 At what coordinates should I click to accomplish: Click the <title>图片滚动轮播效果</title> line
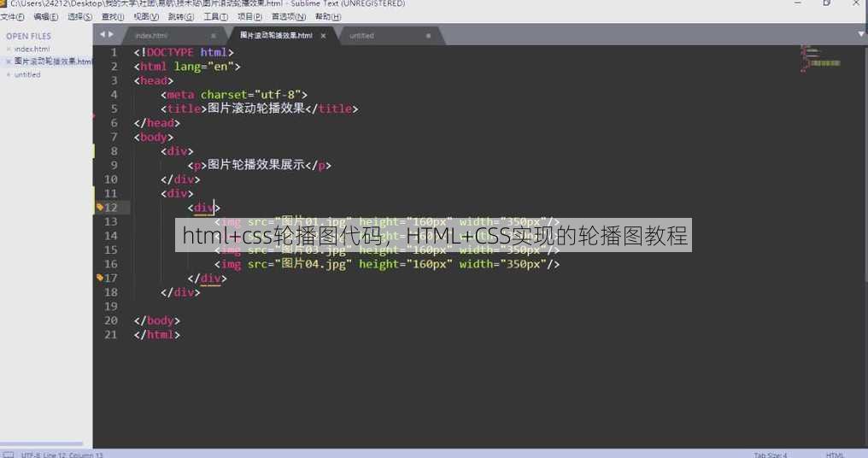[x=259, y=109]
